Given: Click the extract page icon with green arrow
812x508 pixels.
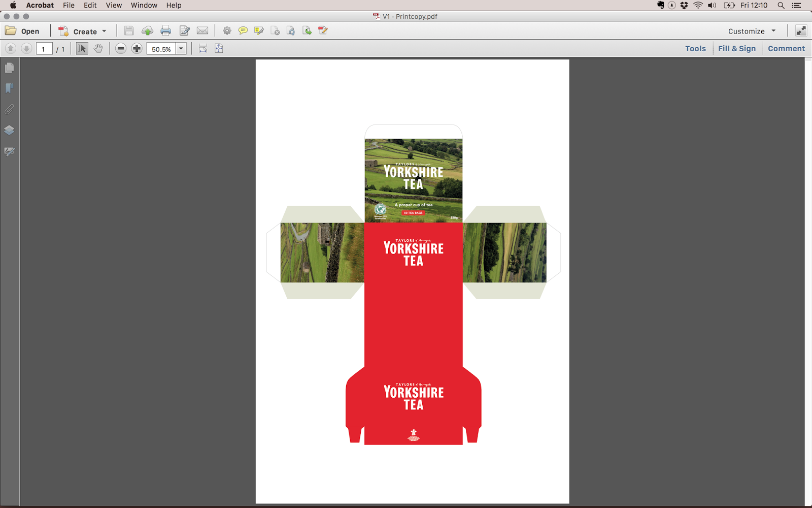Looking at the screenshot, I should [x=307, y=31].
